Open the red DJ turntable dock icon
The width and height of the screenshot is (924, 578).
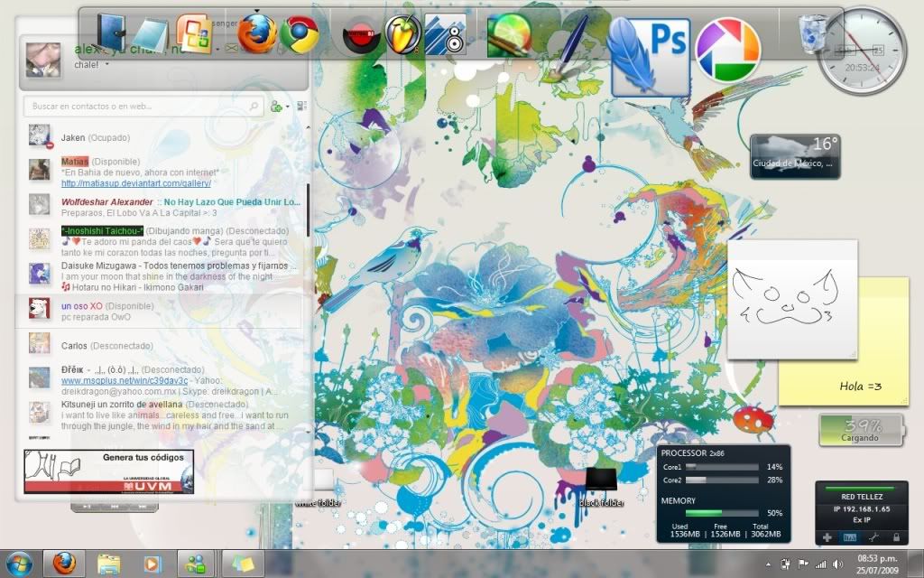[361, 35]
